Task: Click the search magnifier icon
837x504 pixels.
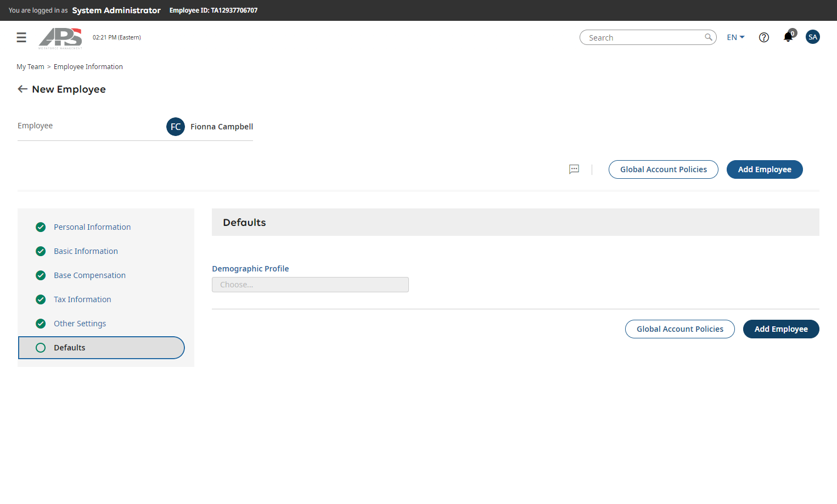Action: coord(709,37)
